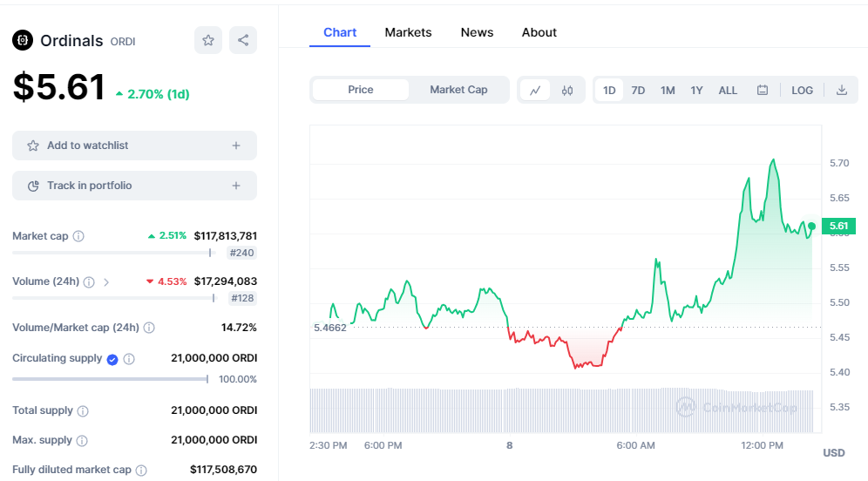Open the share icon next to Ordinals
The height and width of the screenshot is (481, 868).
(243, 40)
